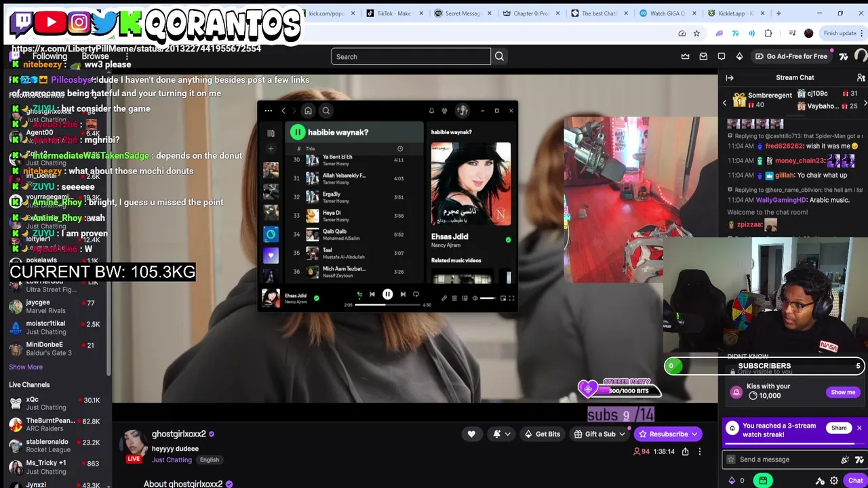The image size is (868, 488).
Task: Open Spotify miniplayer icon
Action: pyautogui.click(x=502, y=298)
